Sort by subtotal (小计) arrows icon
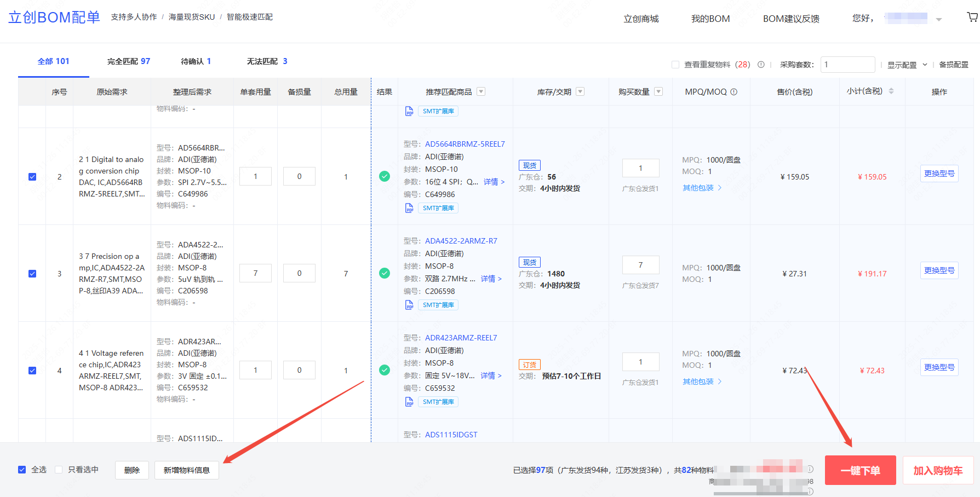This screenshot has width=980, height=497. [x=891, y=91]
